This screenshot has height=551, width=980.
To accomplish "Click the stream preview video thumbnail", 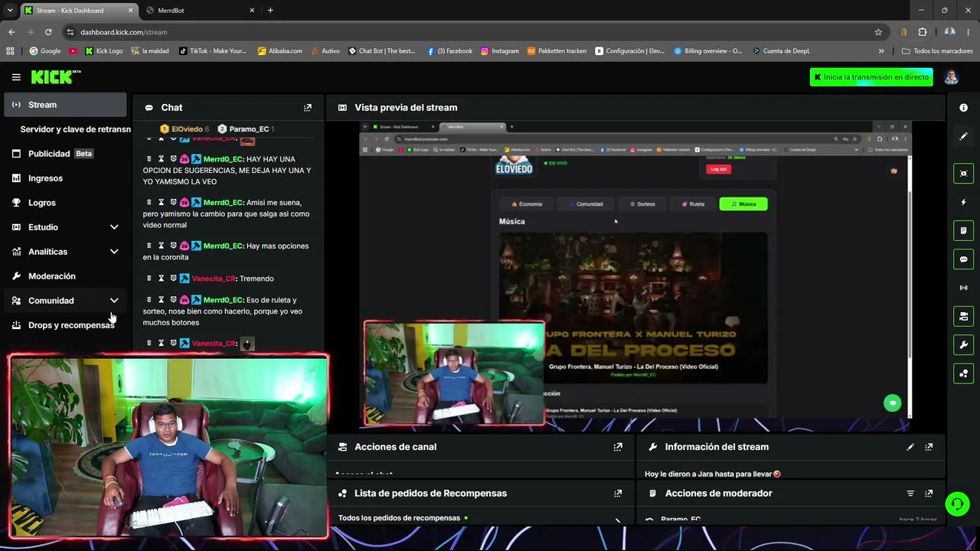I will tap(635, 272).
